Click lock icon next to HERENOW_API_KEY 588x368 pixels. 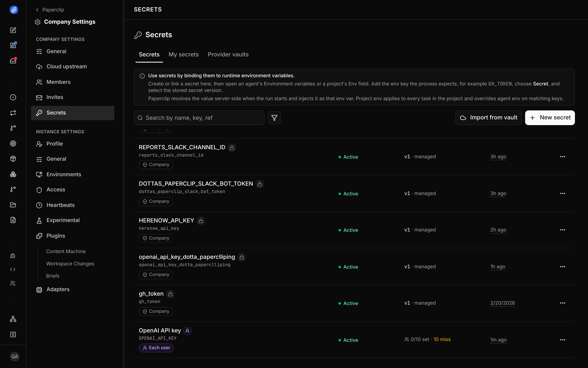click(x=201, y=221)
